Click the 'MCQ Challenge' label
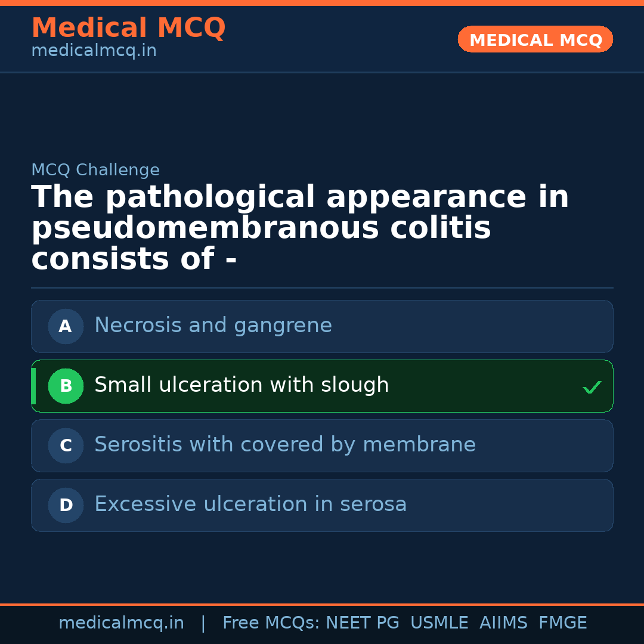Image resolution: width=644 pixels, height=644 pixels. point(95,170)
